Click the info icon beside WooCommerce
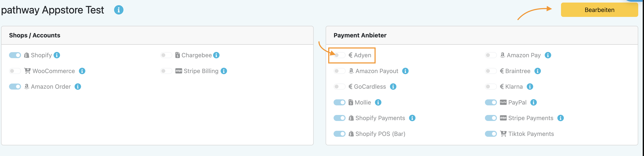This screenshot has height=156, width=644. tap(82, 71)
